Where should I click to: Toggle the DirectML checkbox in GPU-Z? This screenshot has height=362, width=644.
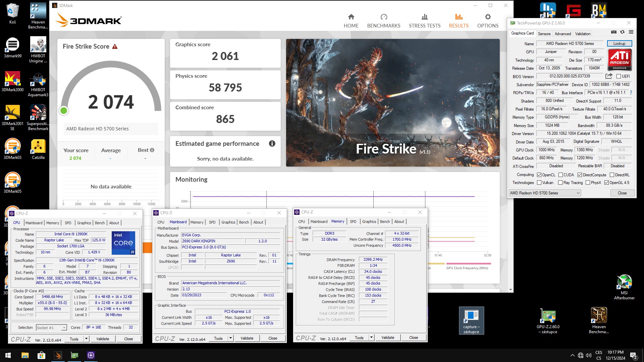coord(612,175)
